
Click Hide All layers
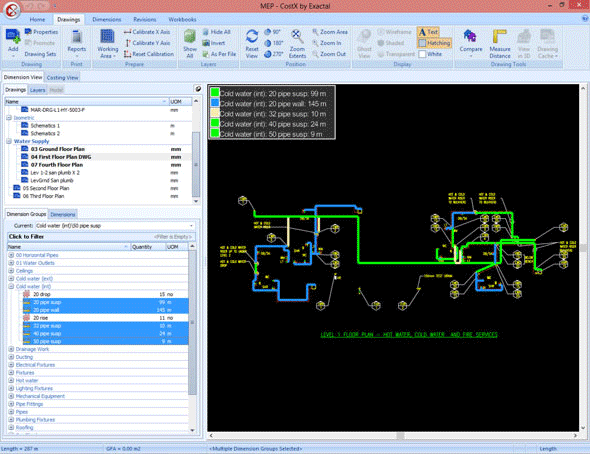[216, 32]
